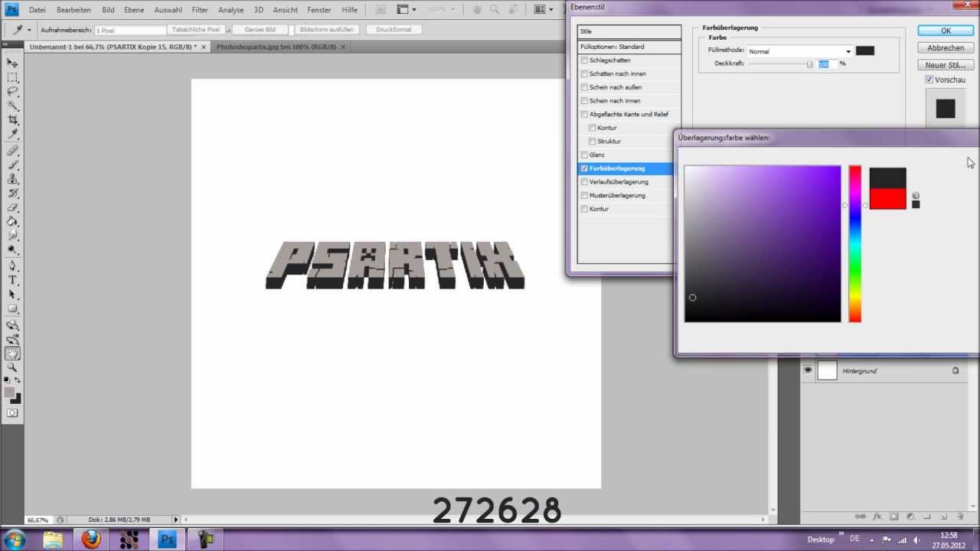Select the Path Selection tool
980x551 pixels.
[12, 295]
